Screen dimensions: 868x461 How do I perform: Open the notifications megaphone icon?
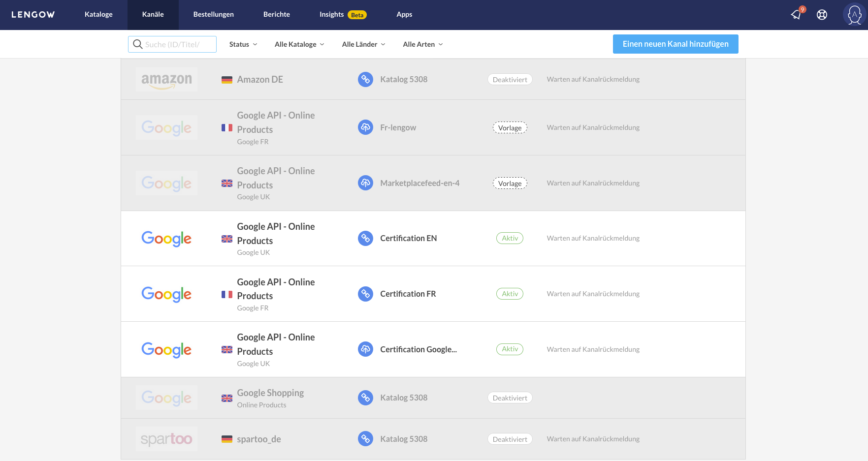click(x=796, y=15)
